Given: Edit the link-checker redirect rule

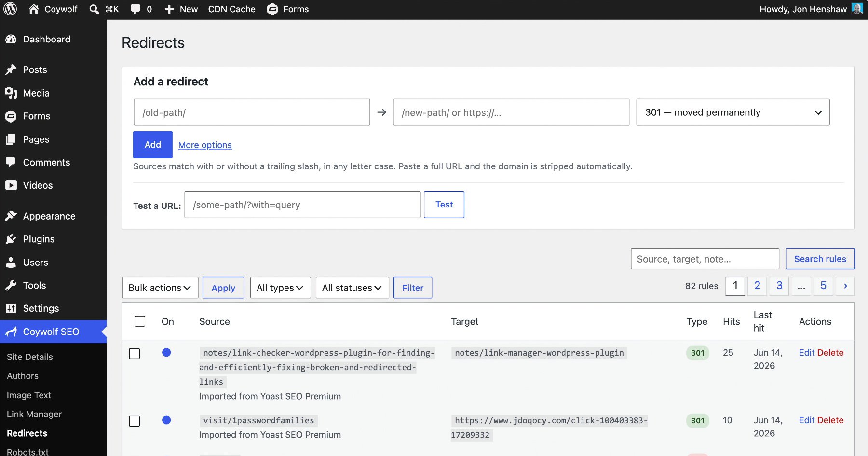Looking at the screenshot, I should [807, 353].
